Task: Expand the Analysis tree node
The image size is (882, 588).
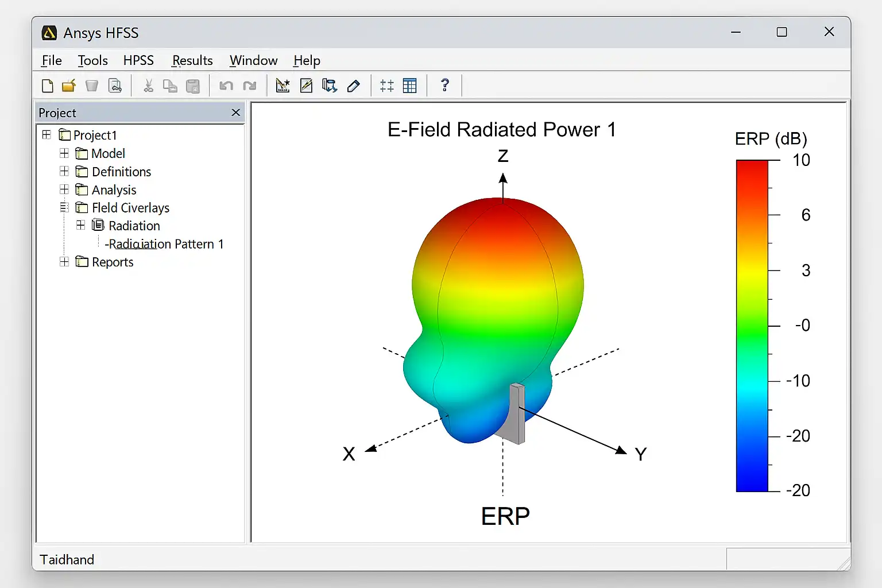Action: tap(64, 189)
